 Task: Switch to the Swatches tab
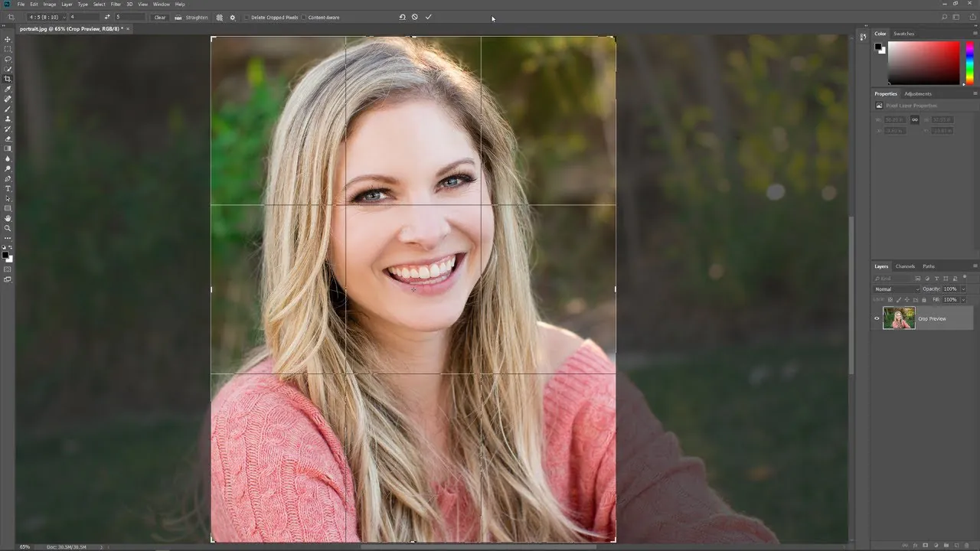click(x=903, y=34)
